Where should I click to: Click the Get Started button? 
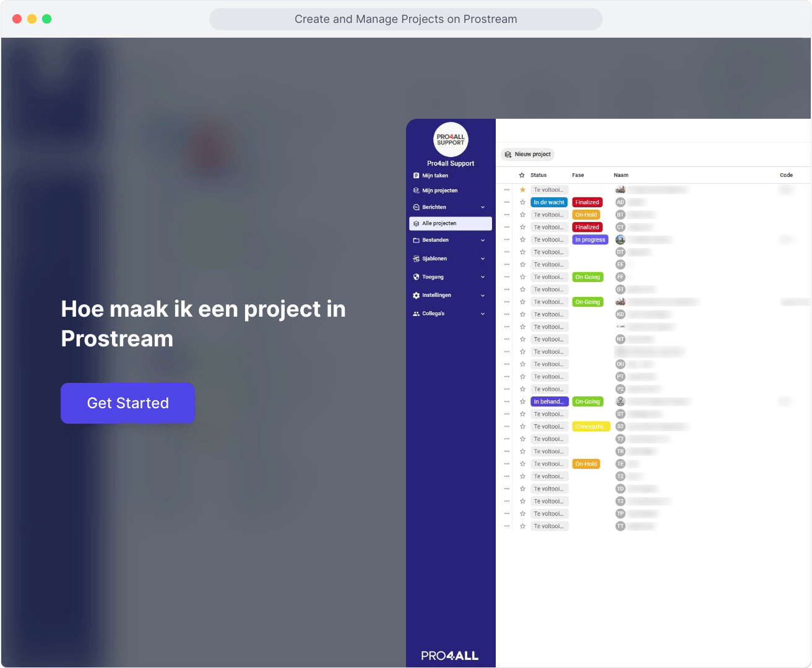coord(127,403)
